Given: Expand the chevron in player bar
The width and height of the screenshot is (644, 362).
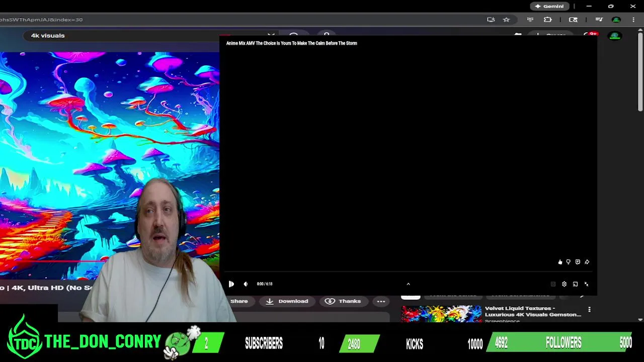Looking at the screenshot, I should coord(408,284).
